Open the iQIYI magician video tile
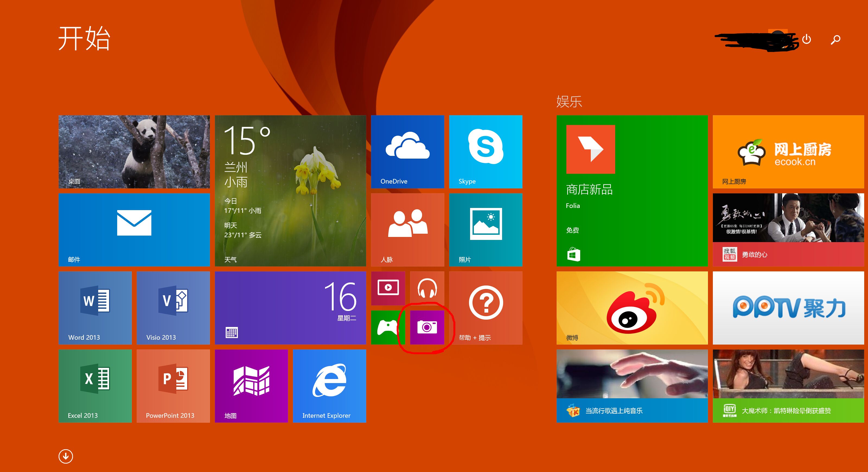 point(789,386)
